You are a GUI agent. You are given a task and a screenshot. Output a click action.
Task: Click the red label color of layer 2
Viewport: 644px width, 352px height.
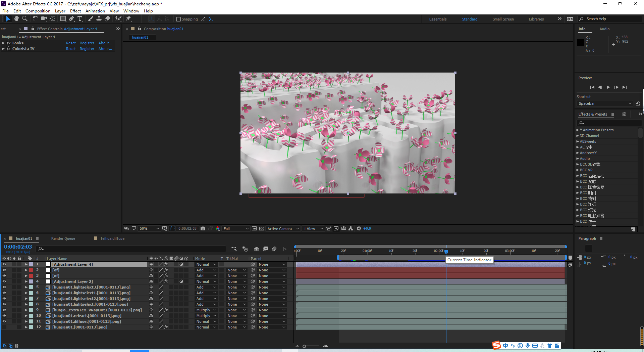(31, 270)
